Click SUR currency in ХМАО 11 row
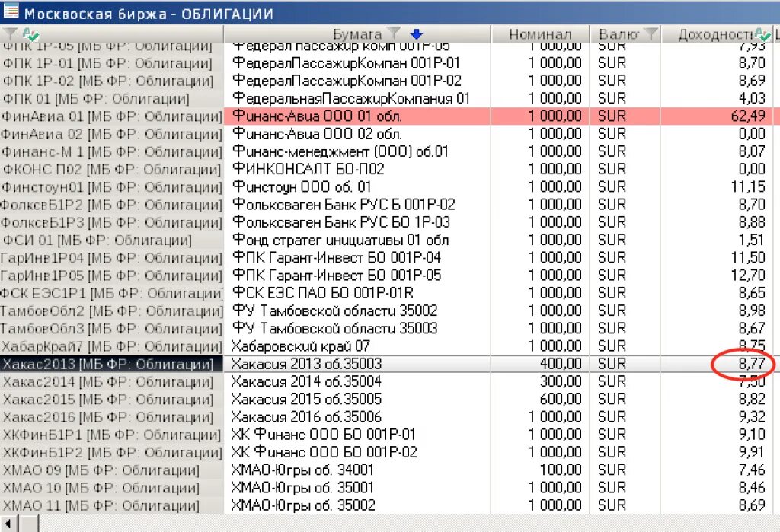Image resolution: width=780 pixels, height=532 pixels. pos(612,505)
